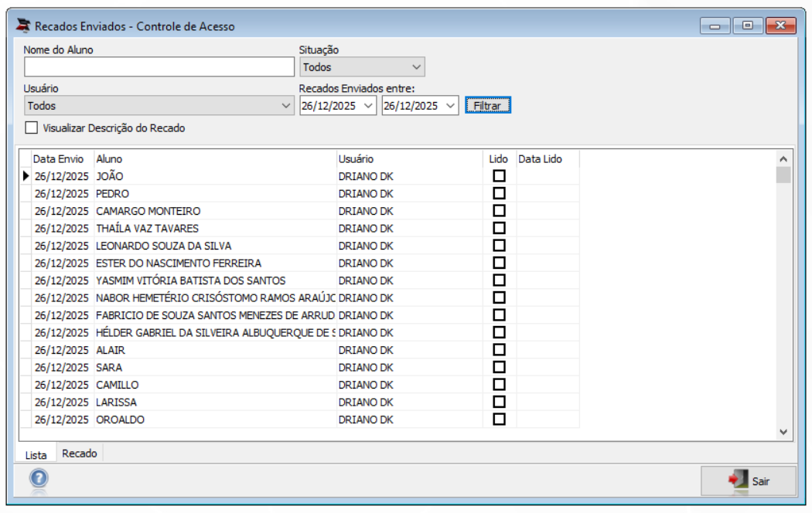Click the blue help question mark icon
The image size is (812, 513).
(x=39, y=478)
